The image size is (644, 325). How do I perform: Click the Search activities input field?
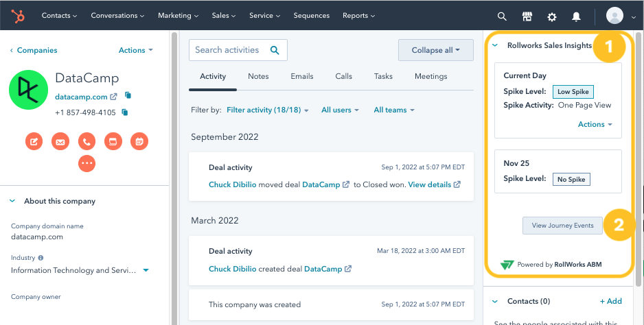coord(228,50)
